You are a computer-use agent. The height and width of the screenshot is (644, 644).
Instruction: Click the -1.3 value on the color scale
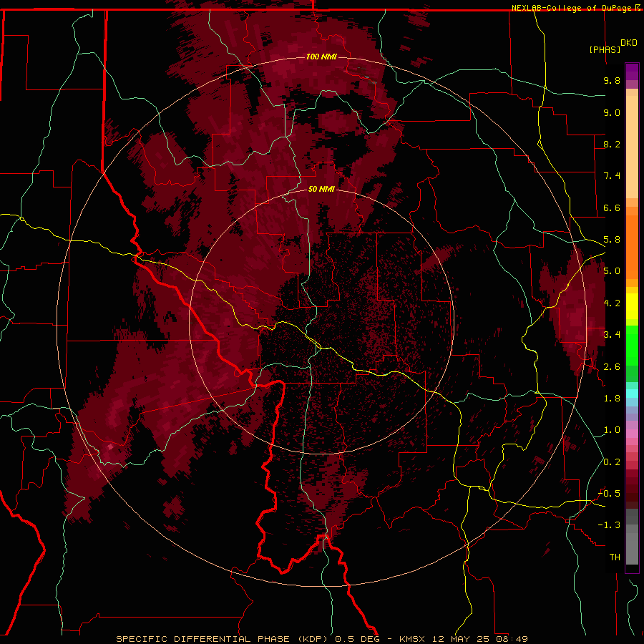click(x=609, y=525)
